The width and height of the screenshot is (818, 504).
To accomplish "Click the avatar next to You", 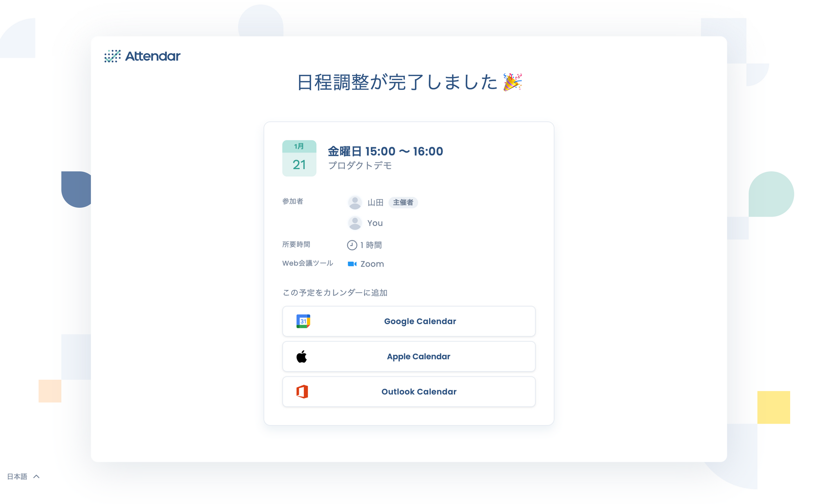I will click(x=355, y=223).
